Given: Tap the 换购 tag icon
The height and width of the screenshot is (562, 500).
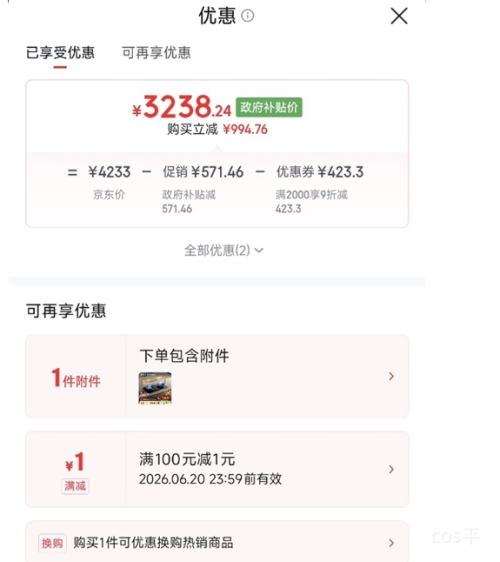Looking at the screenshot, I should 52,543.
